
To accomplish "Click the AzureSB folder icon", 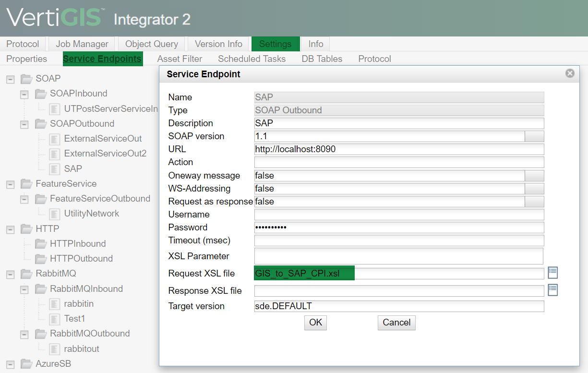I will pyautogui.click(x=26, y=364).
